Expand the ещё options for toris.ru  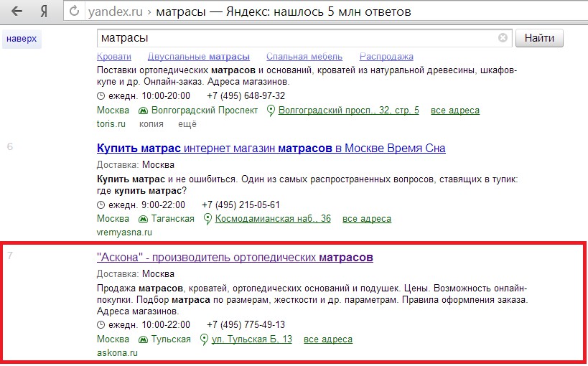click(187, 123)
